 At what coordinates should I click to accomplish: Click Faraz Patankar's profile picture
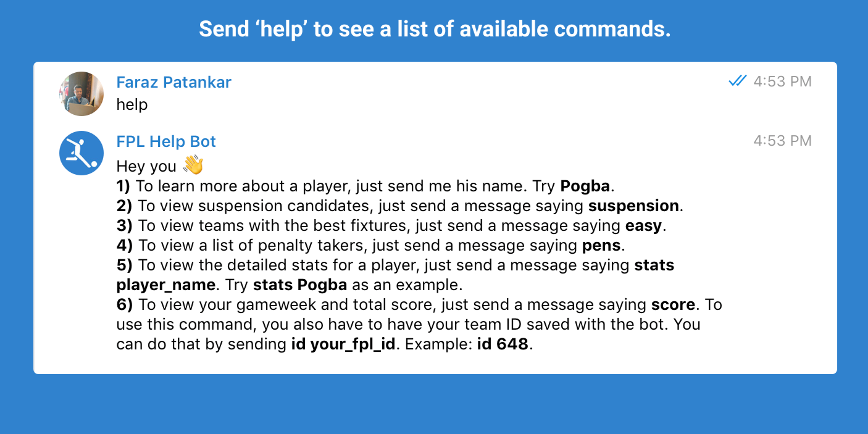click(x=81, y=93)
